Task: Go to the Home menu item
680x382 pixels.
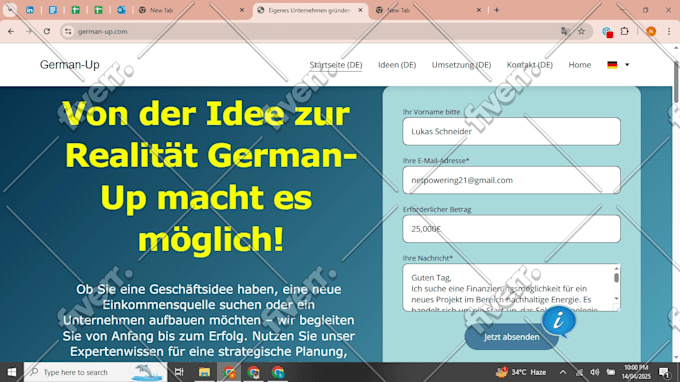Action: 579,65
